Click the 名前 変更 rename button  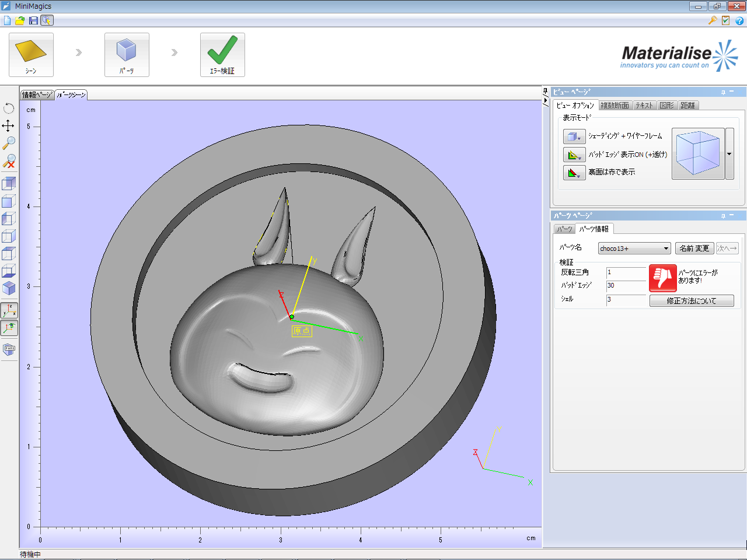click(694, 249)
